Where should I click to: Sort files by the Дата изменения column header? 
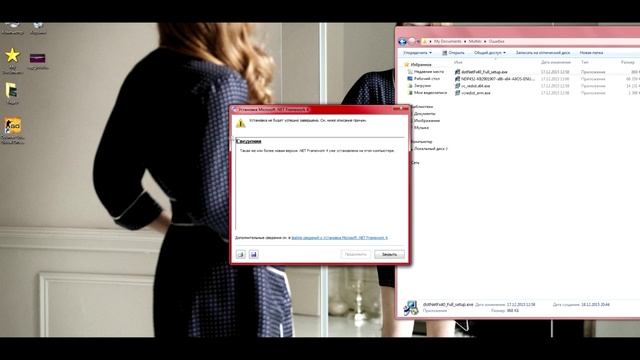[x=556, y=62]
